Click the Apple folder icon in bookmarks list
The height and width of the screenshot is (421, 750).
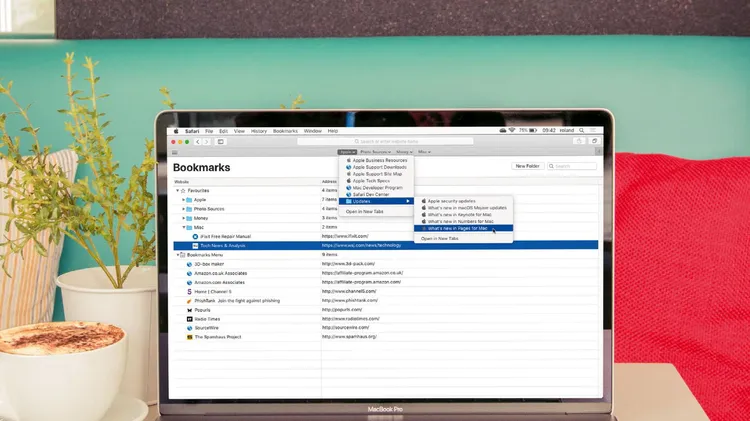[x=189, y=200]
